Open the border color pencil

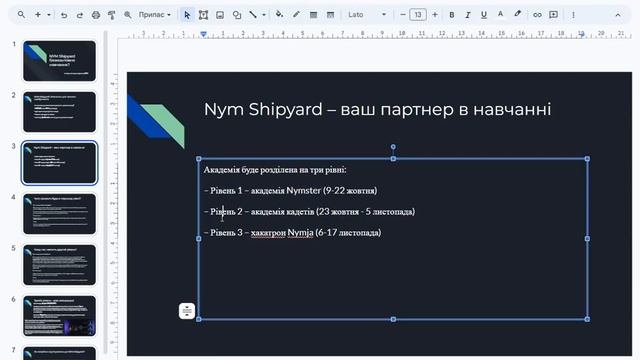click(x=296, y=15)
